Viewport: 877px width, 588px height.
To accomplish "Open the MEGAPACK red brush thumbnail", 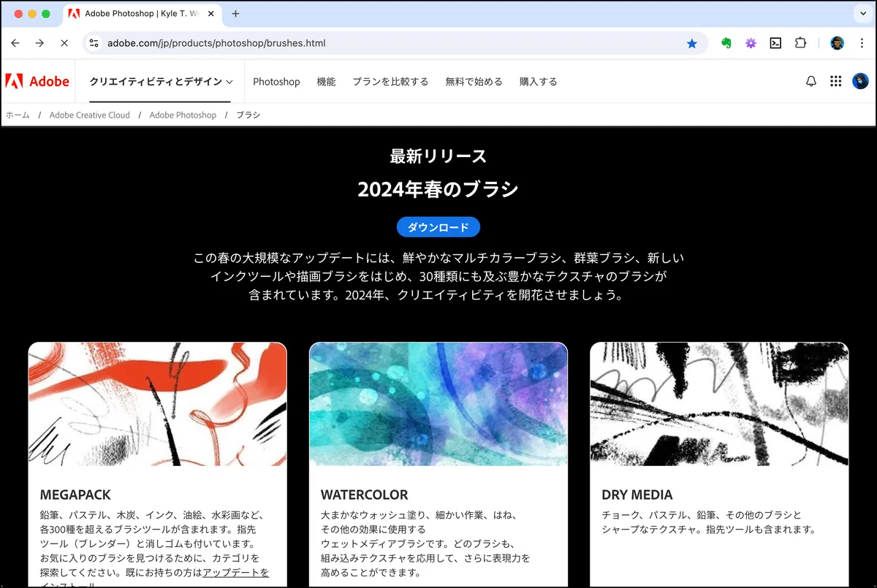I will click(x=157, y=404).
